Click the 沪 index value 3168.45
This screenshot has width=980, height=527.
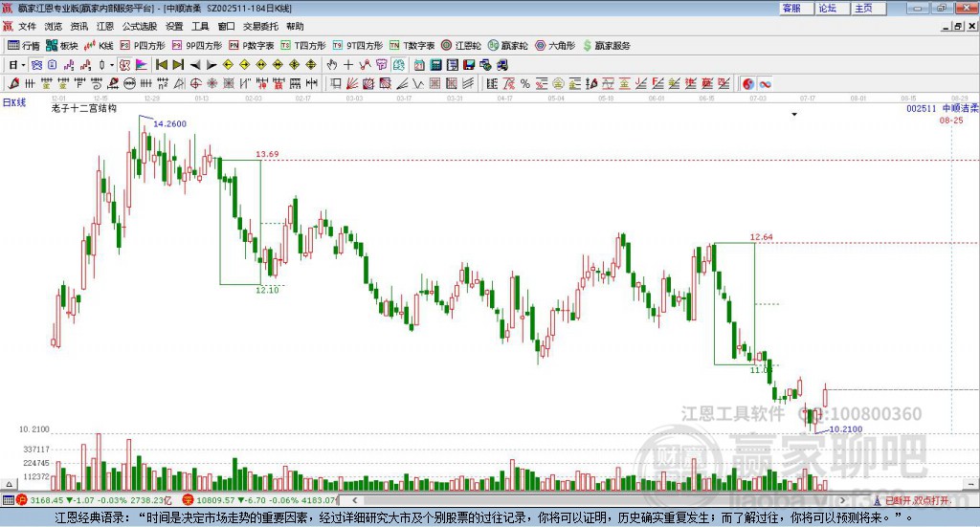46,500
